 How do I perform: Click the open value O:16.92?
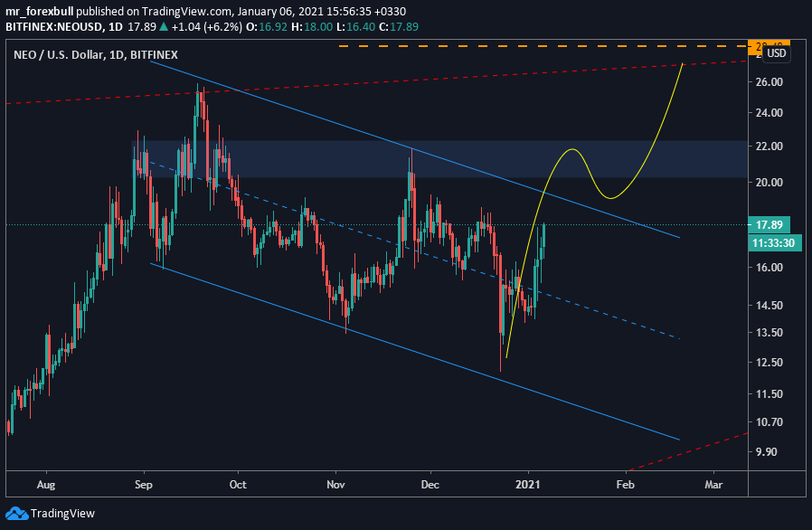pyautogui.click(x=266, y=26)
